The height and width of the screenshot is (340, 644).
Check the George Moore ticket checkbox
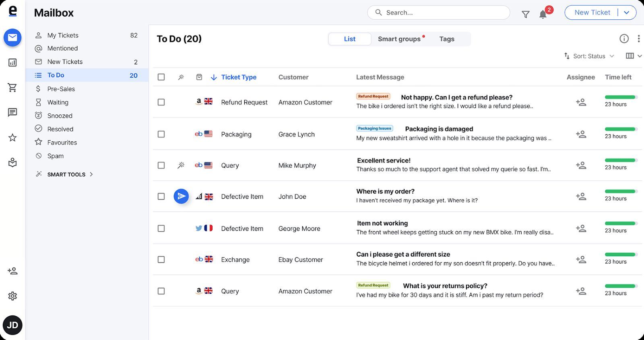(161, 228)
